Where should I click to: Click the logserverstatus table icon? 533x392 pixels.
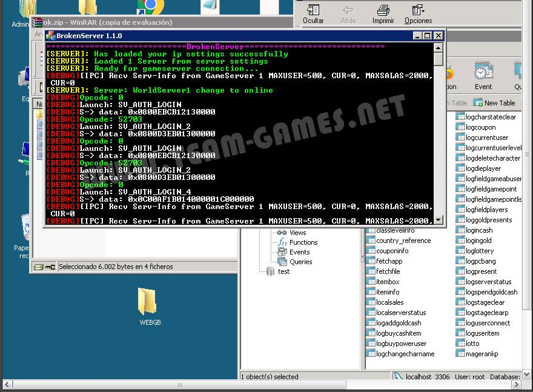[460, 282]
